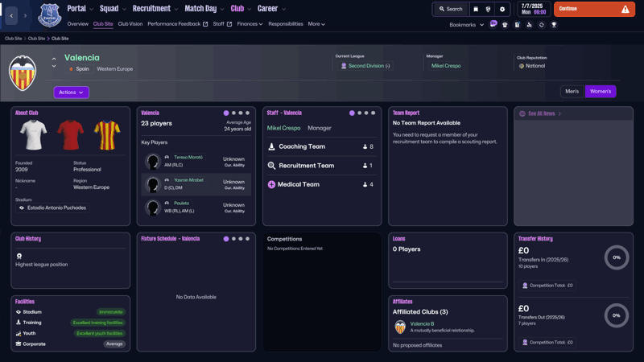This screenshot has width=644, height=362.
Task: Click the Continue button
Action: pyautogui.click(x=594, y=9)
